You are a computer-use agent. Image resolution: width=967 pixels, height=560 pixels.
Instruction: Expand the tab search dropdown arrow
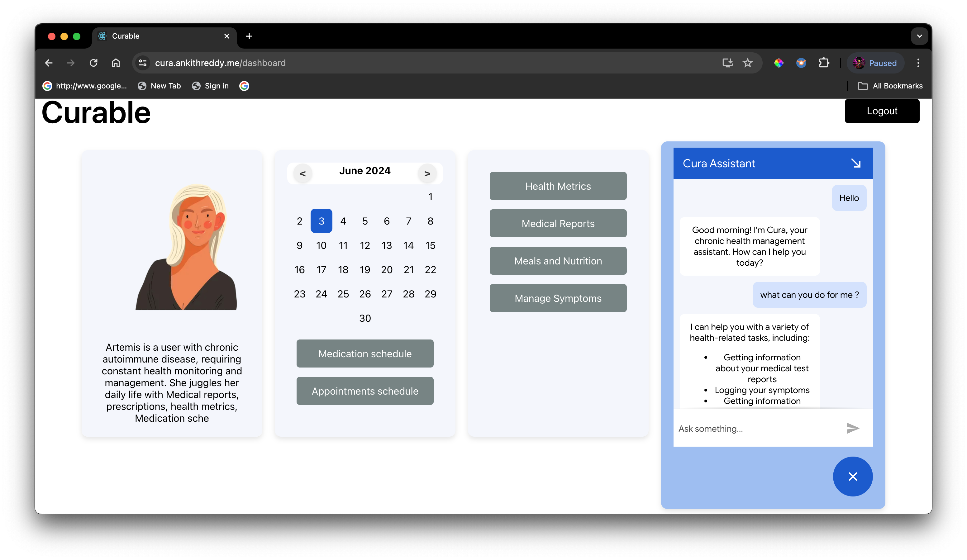click(919, 36)
